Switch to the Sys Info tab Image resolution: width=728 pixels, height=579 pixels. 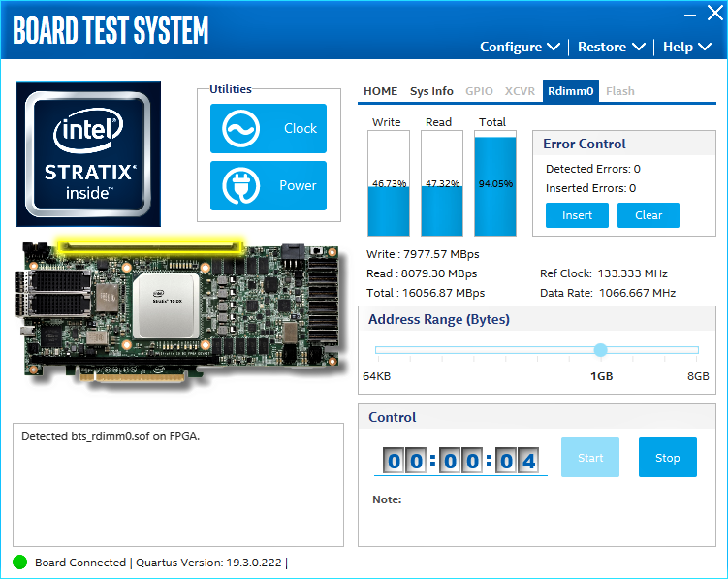431,91
